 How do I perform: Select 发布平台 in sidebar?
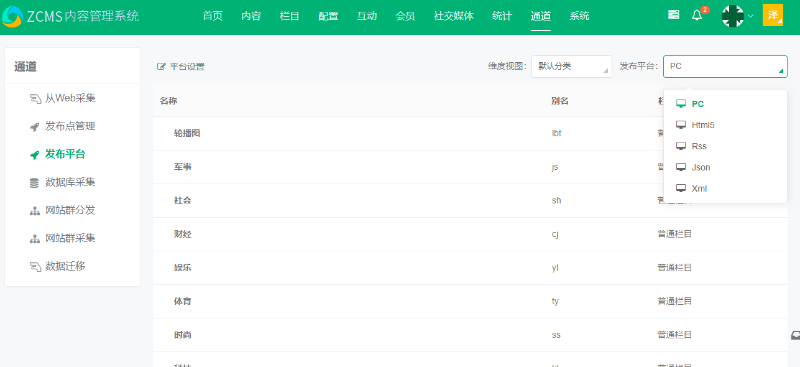[x=65, y=155]
